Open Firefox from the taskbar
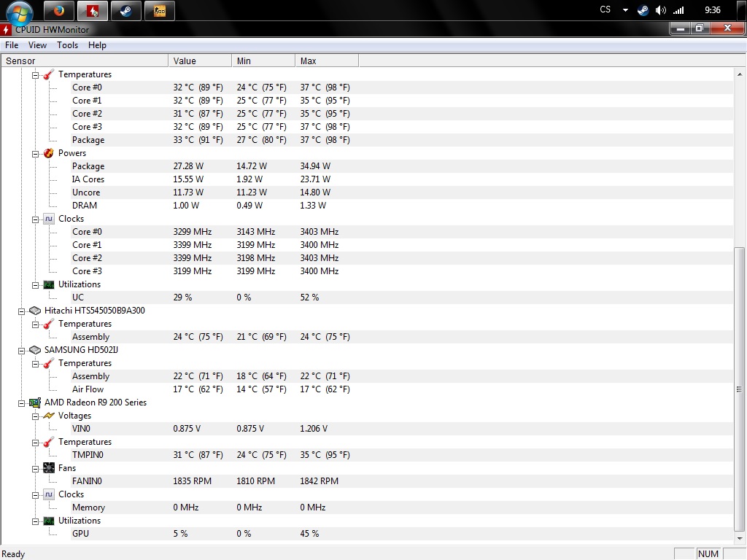Screen dimensions: 747x560 59,10
